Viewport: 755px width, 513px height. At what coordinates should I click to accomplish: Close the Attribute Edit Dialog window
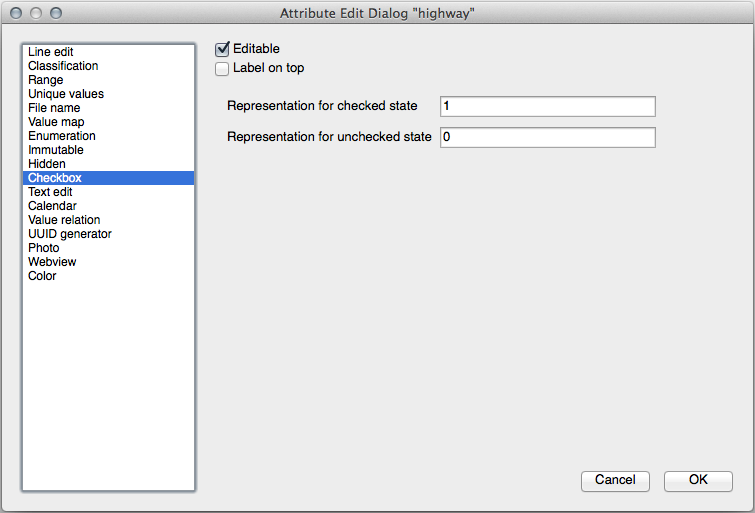[16, 14]
